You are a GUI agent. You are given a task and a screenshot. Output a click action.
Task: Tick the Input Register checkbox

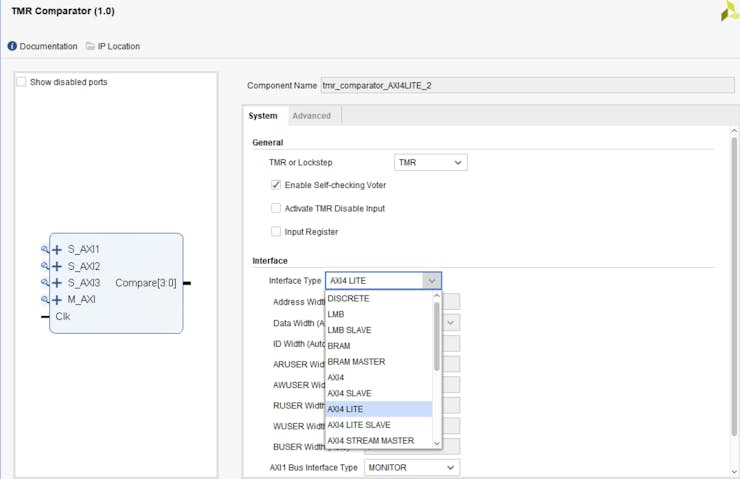(x=276, y=231)
